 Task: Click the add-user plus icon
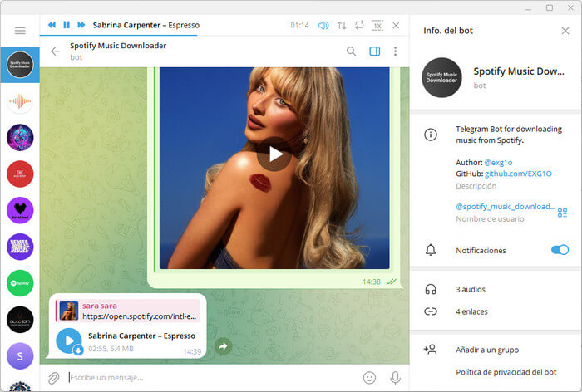(430, 350)
